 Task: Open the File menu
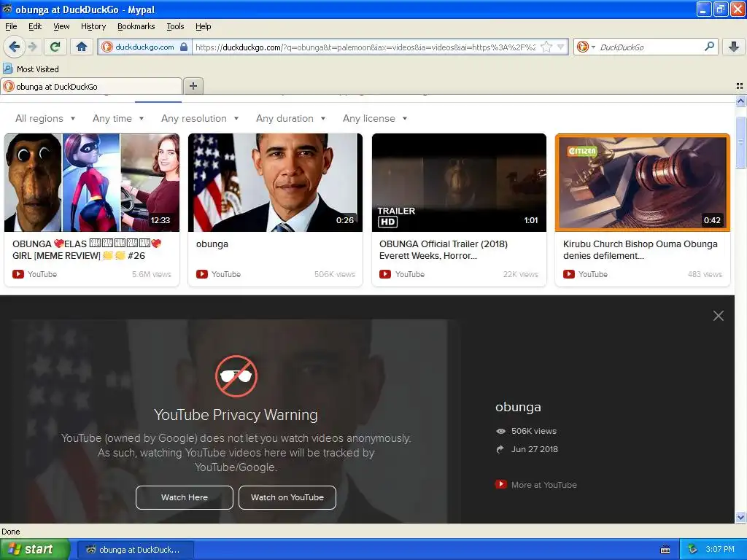tap(11, 26)
